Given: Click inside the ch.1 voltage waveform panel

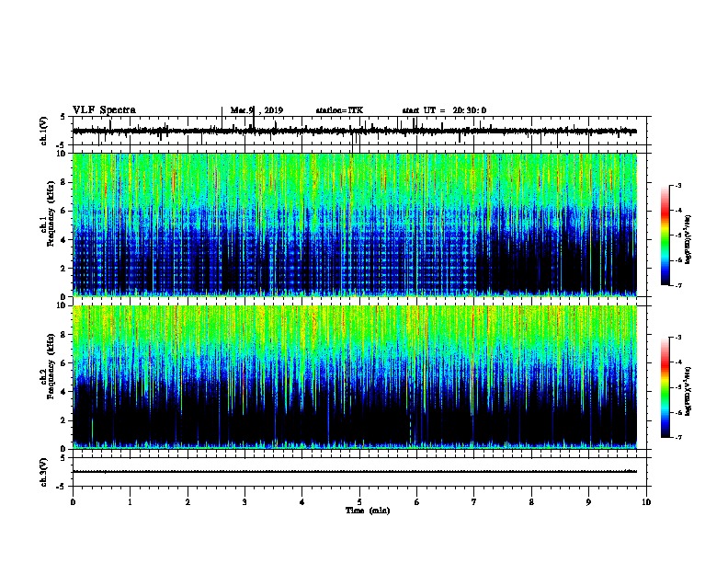Looking at the screenshot, I should (359, 131).
